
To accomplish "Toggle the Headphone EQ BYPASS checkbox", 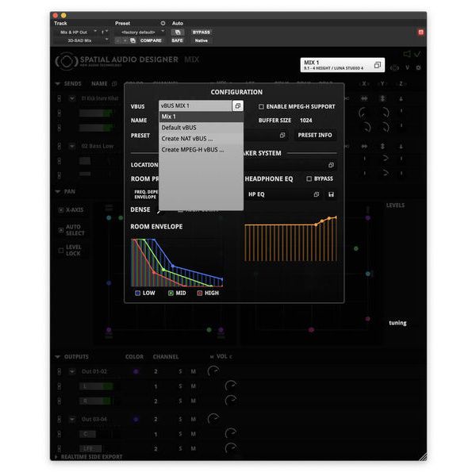I will pyautogui.click(x=309, y=178).
